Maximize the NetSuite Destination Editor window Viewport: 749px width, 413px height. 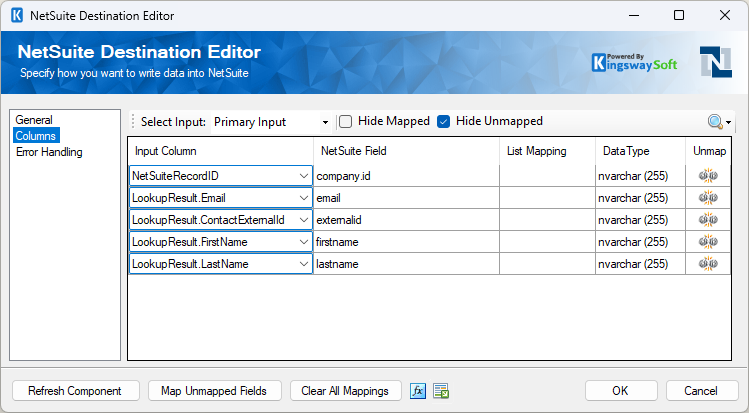pyautogui.click(x=679, y=15)
